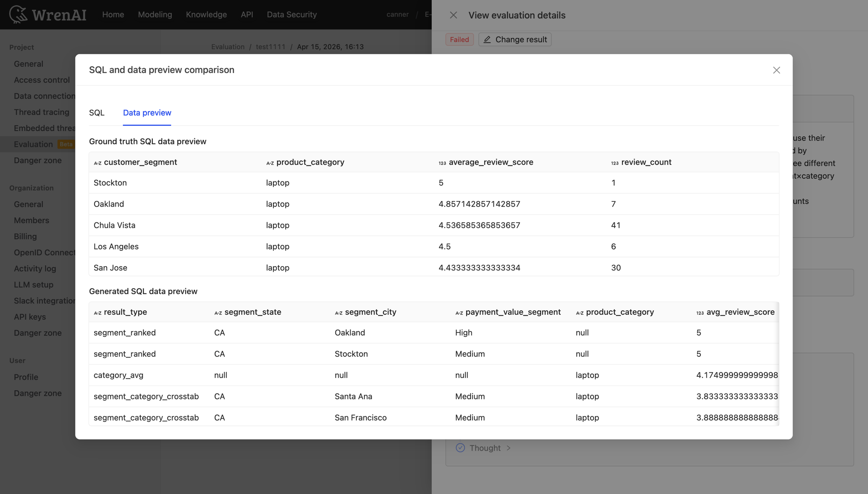Click the A-Z sort icon beside customer_segment
868x494 pixels.
(97, 162)
